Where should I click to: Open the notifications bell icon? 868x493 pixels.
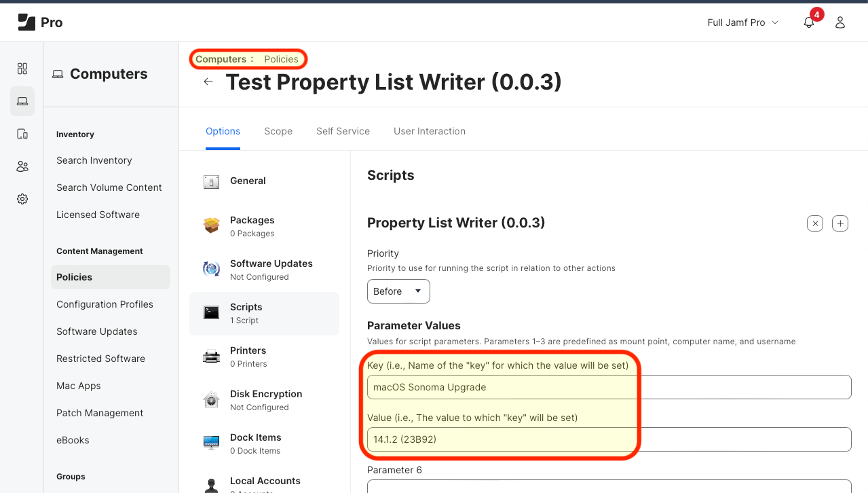click(808, 22)
